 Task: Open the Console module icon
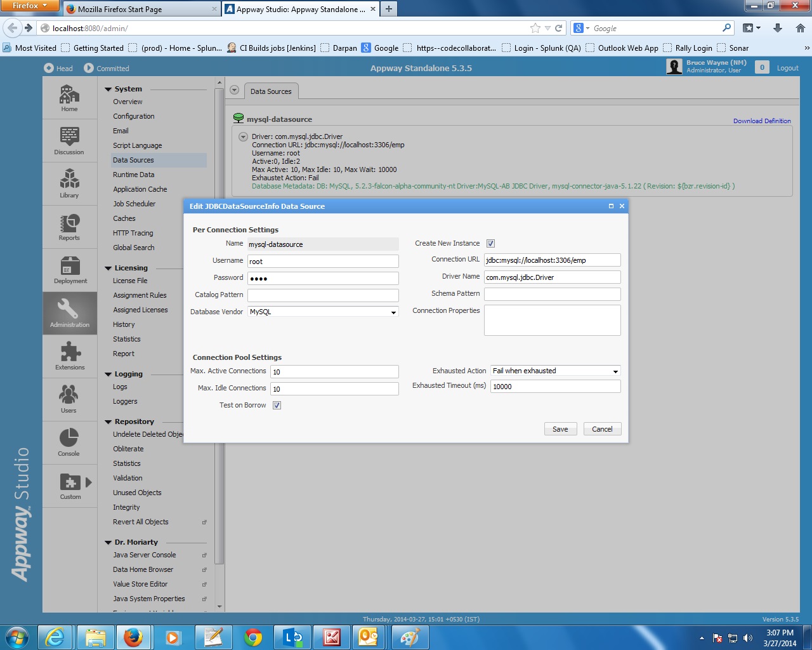click(69, 438)
